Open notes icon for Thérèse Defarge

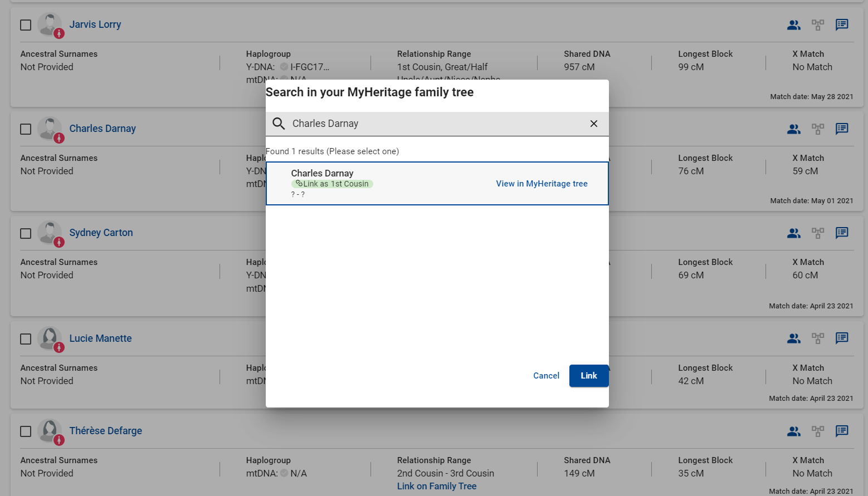coord(842,431)
